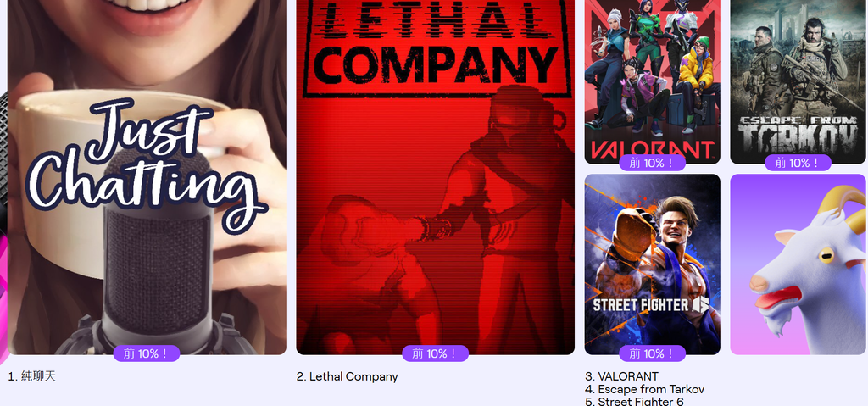Click the white goat cover image

(798, 264)
